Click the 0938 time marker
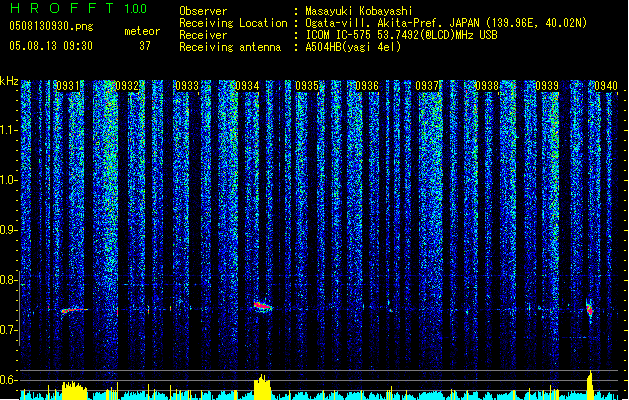This screenshot has width=629, height=400. coord(487,86)
